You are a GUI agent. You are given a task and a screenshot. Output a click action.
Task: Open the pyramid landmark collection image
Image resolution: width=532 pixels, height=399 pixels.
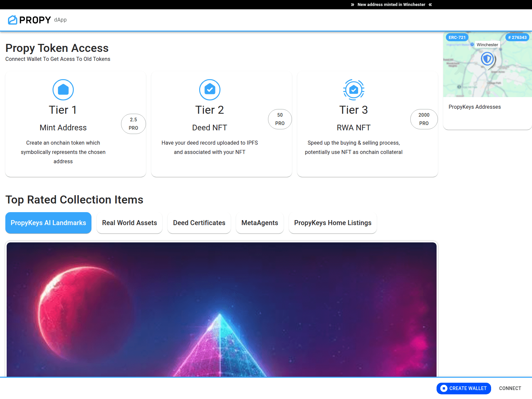[x=221, y=310]
